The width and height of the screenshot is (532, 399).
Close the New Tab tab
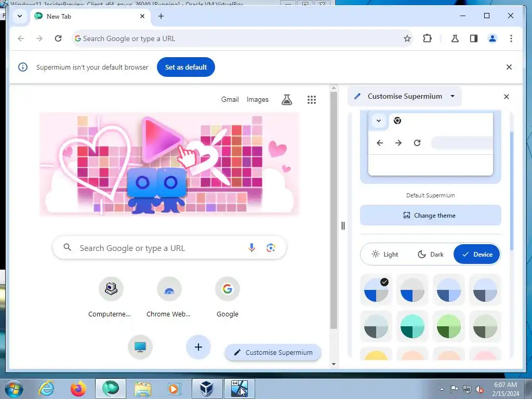[142, 16]
